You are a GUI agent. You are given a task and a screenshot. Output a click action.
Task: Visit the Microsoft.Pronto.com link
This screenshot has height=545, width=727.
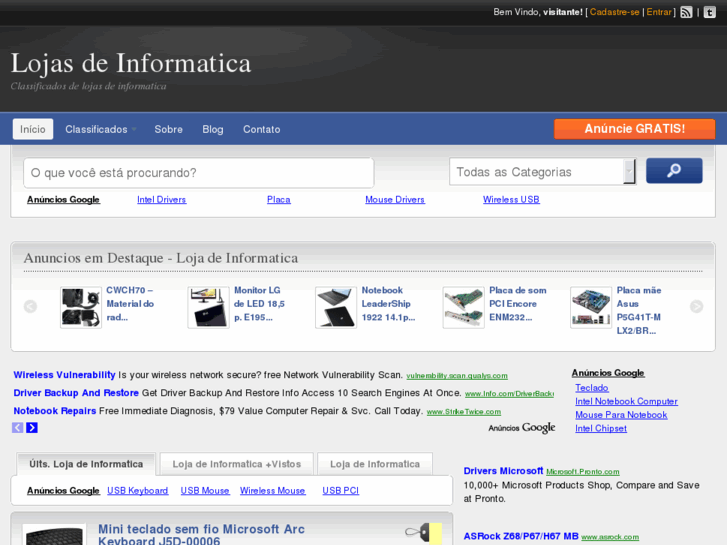[583, 472]
